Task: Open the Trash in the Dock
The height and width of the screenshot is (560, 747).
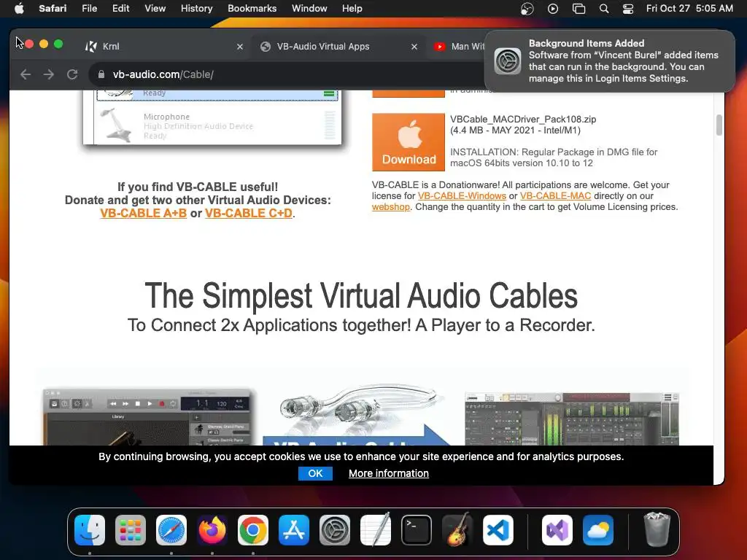Action: (x=657, y=529)
